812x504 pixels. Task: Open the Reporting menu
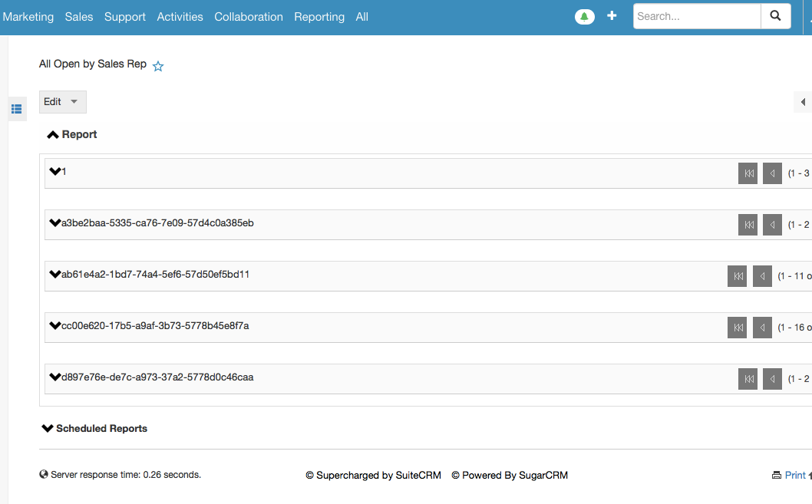(x=319, y=17)
